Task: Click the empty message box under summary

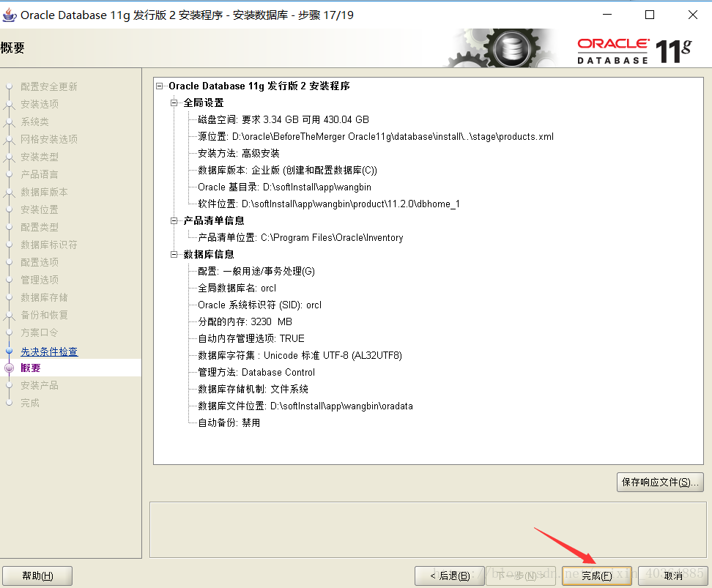Action: (428, 529)
